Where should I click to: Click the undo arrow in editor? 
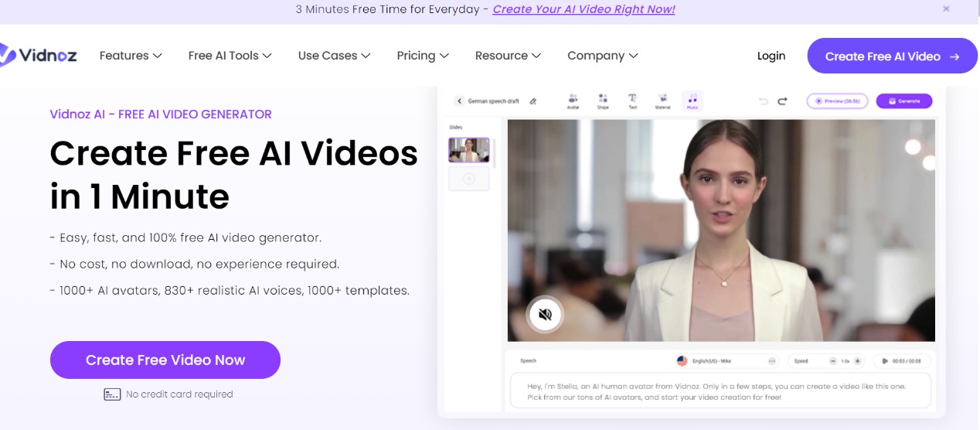coord(764,101)
